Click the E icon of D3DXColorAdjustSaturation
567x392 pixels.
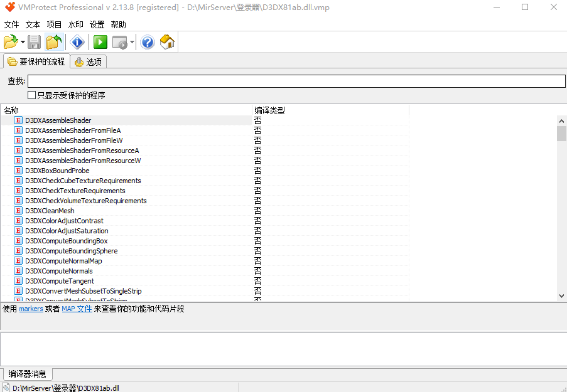coord(18,231)
